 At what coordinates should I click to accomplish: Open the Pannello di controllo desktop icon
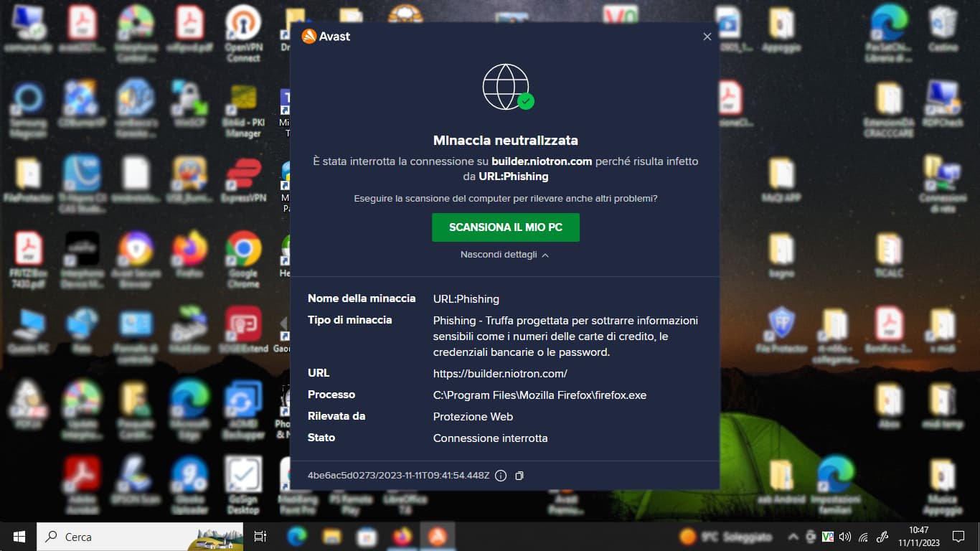pos(136,335)
